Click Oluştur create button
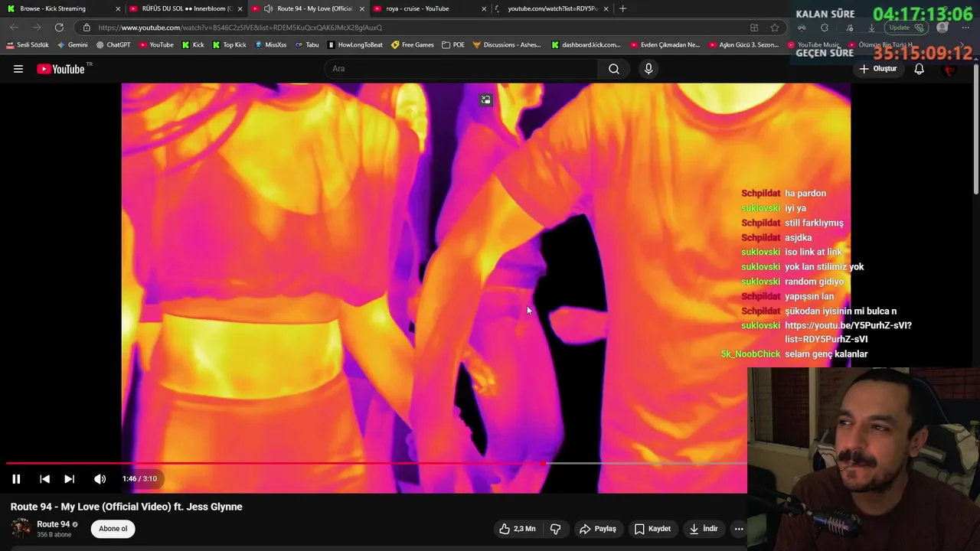The height and width of the screenshot is (551, 980). (x=877, y=69)
